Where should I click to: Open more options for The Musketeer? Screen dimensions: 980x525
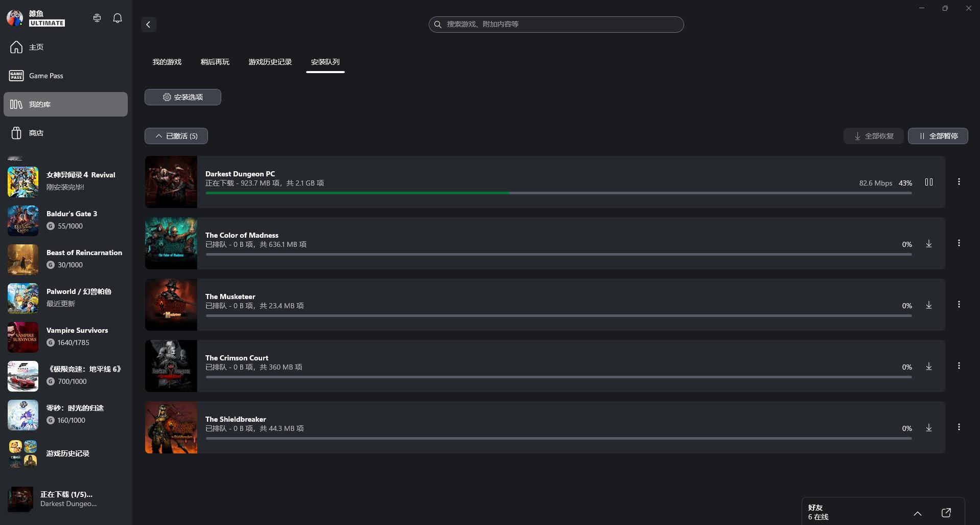tap(959, 305)
